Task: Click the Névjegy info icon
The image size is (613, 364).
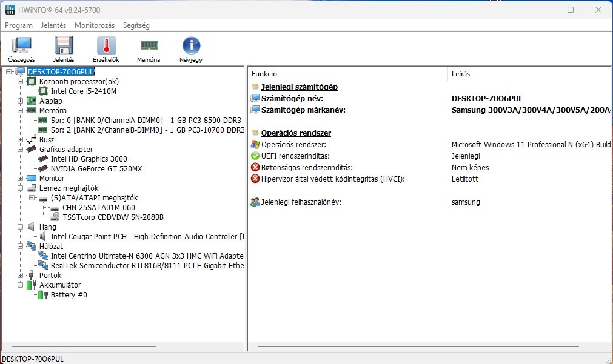Action: click(191, 45)
